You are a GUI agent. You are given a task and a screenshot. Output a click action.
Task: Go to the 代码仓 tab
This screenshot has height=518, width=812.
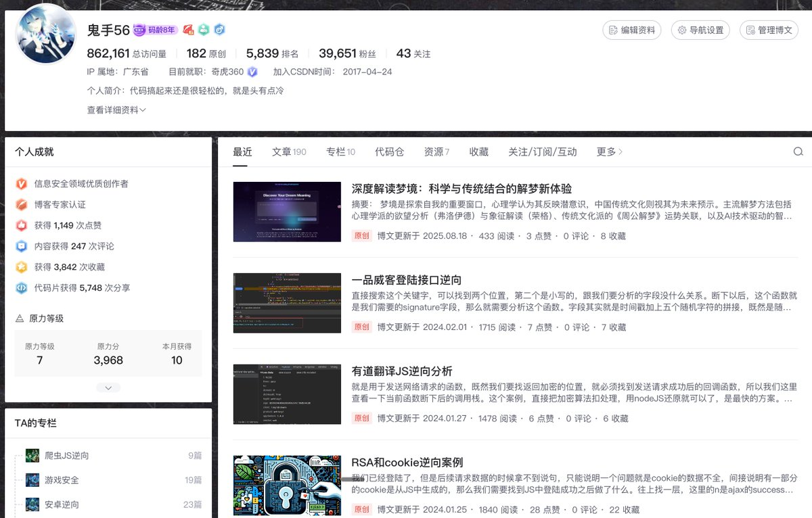[390, 151]
